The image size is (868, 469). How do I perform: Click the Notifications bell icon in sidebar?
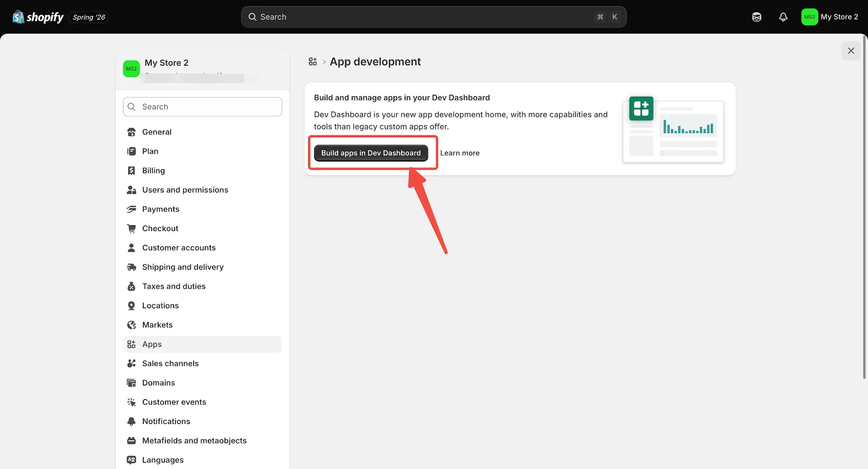coord(131,422)
